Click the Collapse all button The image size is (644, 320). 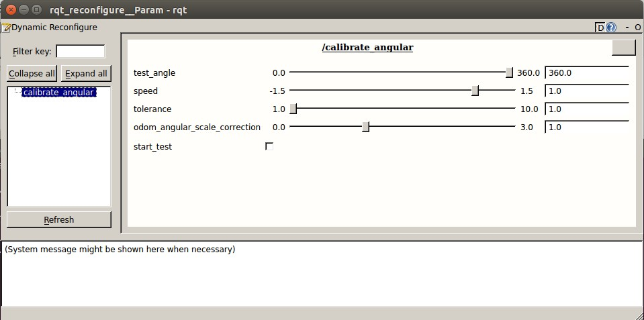[32, 73]
